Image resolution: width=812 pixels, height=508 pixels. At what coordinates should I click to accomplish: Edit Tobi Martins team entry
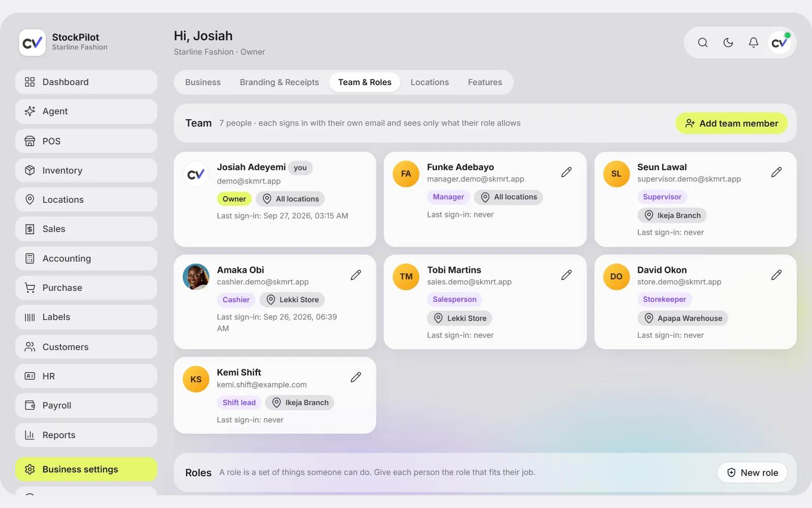click(x=566, y=275)
